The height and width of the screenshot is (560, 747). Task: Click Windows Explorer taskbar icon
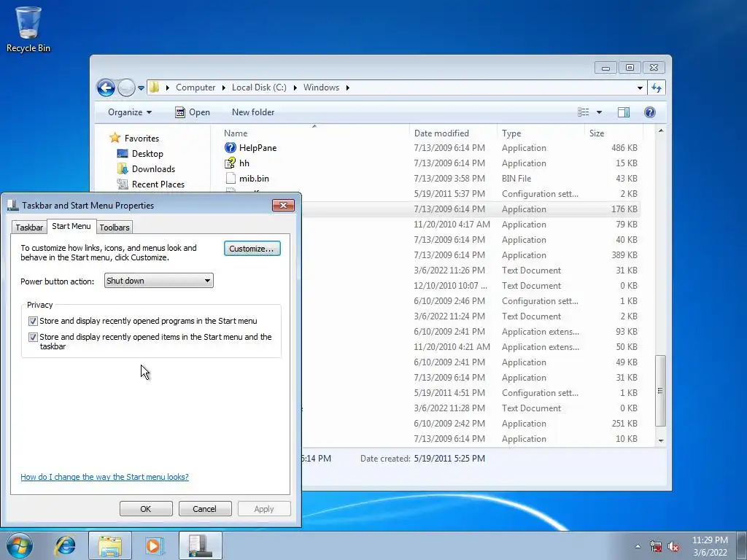110,545
